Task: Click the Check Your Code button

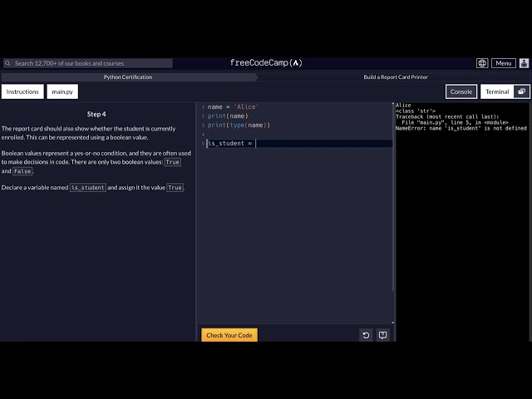Action: coord(229,335)
